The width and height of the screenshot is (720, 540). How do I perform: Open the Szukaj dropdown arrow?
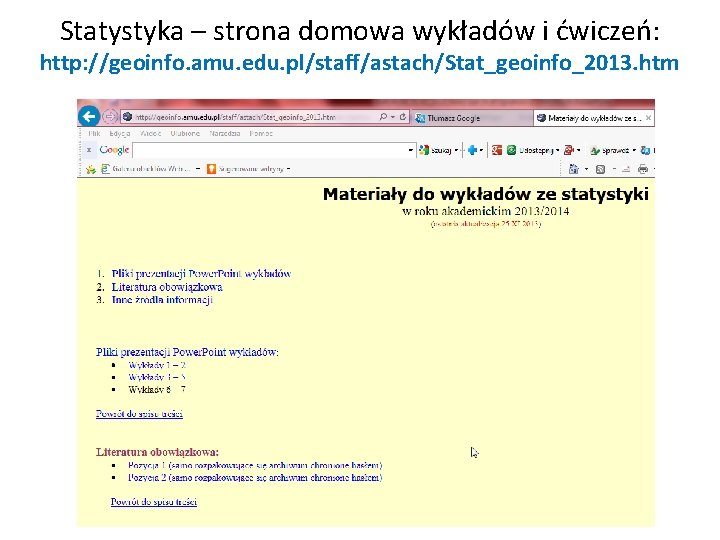tap(456, 150)
